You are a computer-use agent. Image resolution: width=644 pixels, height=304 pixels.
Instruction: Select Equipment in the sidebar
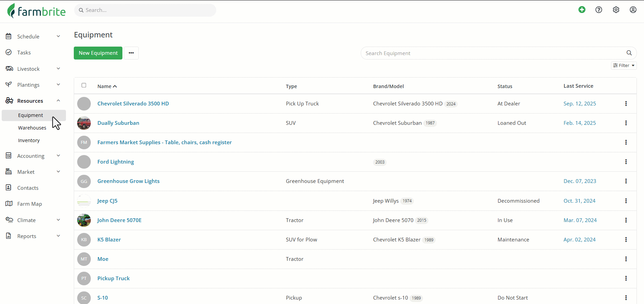pyautogui.click(x=34, y=115)
